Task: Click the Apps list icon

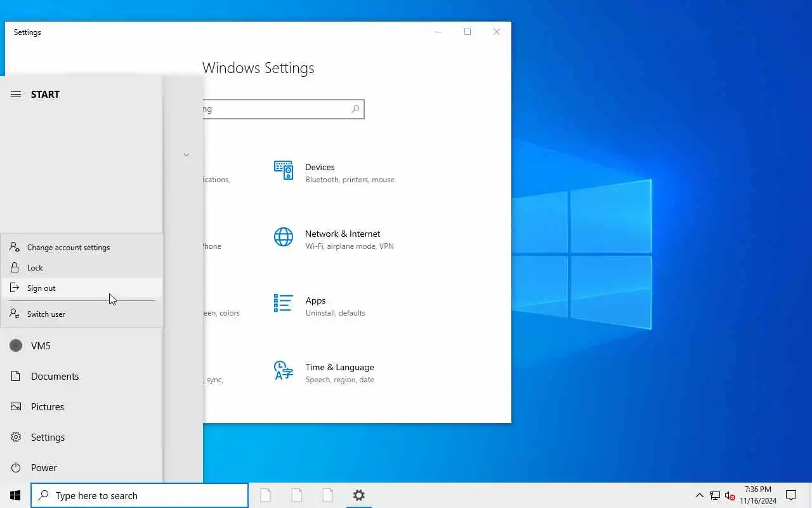Action: [284, 304]
